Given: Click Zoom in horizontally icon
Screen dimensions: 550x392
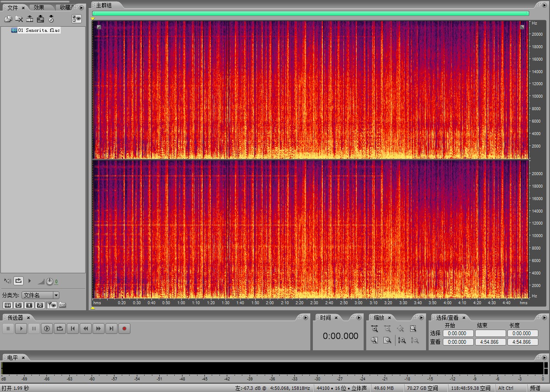Looking at the screenshot, I should 374,329.
